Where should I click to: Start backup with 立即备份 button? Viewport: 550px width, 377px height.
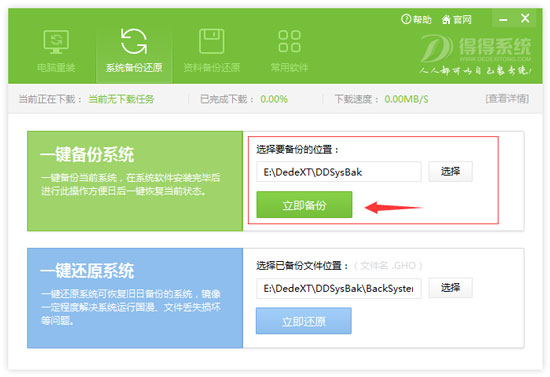pos(304,204)
